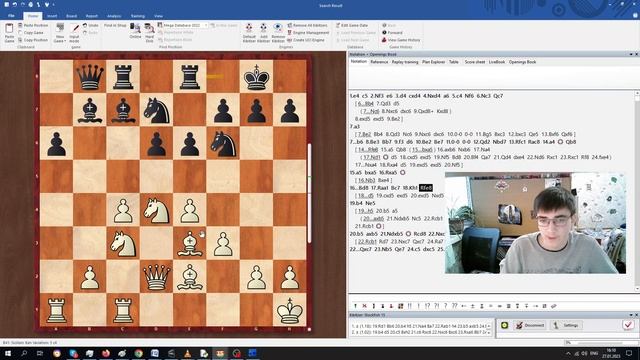Open the Openings Book tab
The image size is (640, 360).
[x=522, y=62]
